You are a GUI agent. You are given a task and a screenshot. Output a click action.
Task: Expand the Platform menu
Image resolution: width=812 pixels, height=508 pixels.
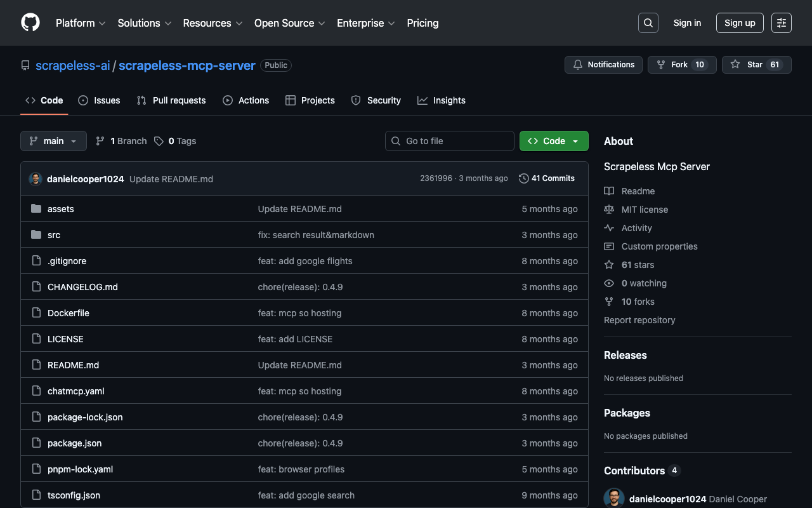click(81, 23)
